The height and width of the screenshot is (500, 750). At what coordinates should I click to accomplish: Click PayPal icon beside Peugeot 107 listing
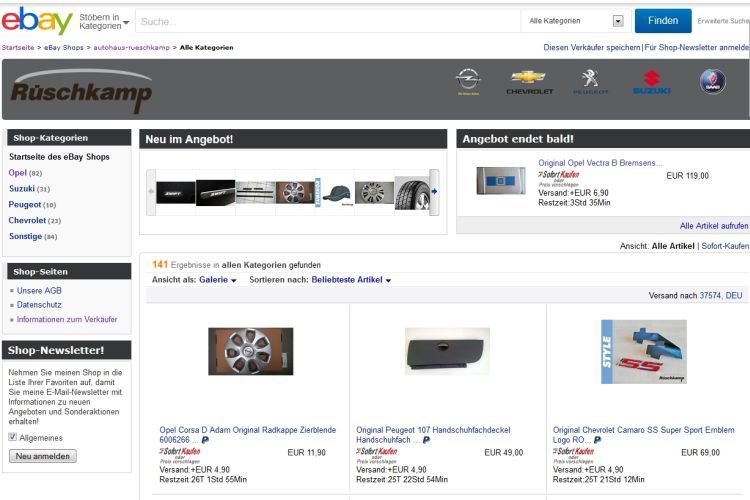[x=426, y=440]
